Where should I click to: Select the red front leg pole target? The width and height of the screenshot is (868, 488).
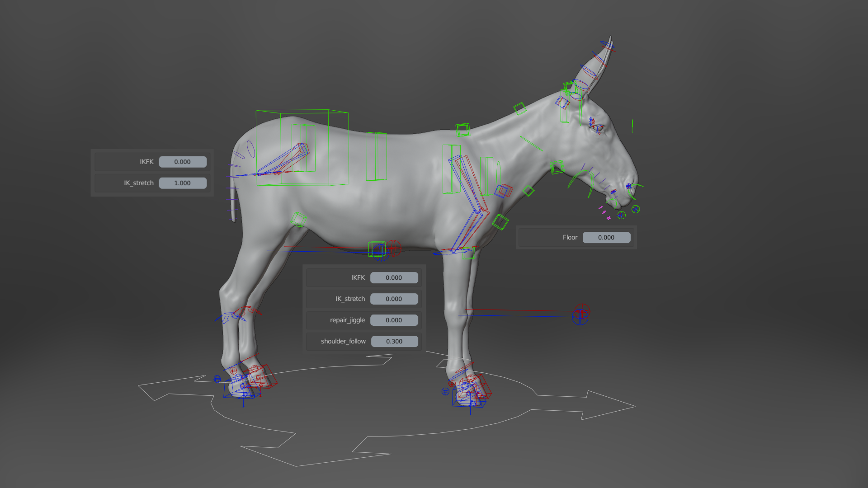click(x=582, y=311)
